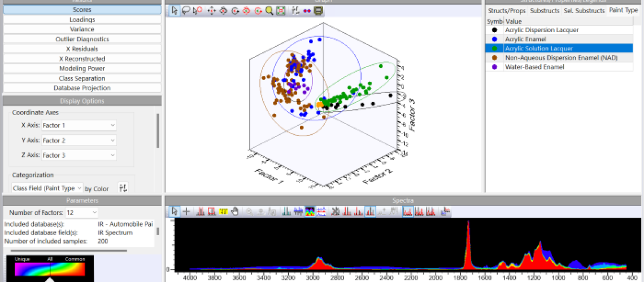
Task: Open the Z Axis Factor 3 dropdown
Action: tap(79, 155)
